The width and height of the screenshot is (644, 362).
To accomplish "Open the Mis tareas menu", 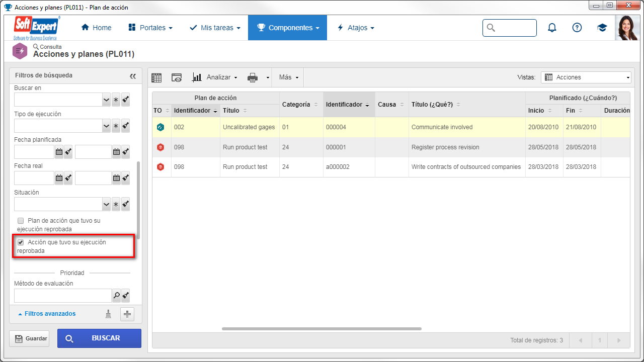I will pos(215,28).
